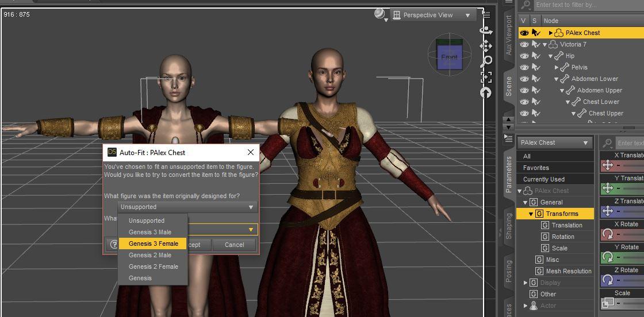Switch to the Shaping tab
644x317 pixels.
(x=509, y=226)
